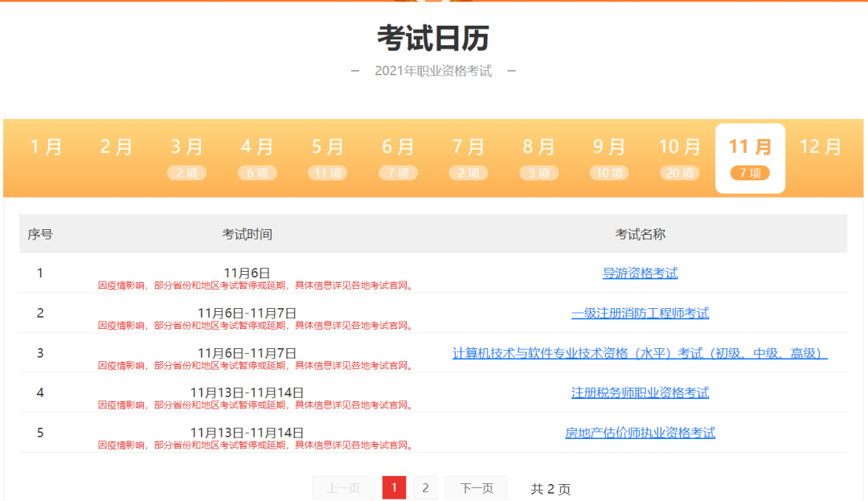Go to page 2 of results
Viewport: 868px width, 501px height.
425,488
